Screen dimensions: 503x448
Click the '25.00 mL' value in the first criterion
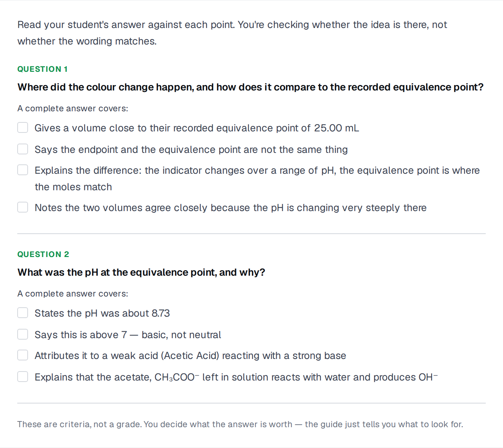336,128
